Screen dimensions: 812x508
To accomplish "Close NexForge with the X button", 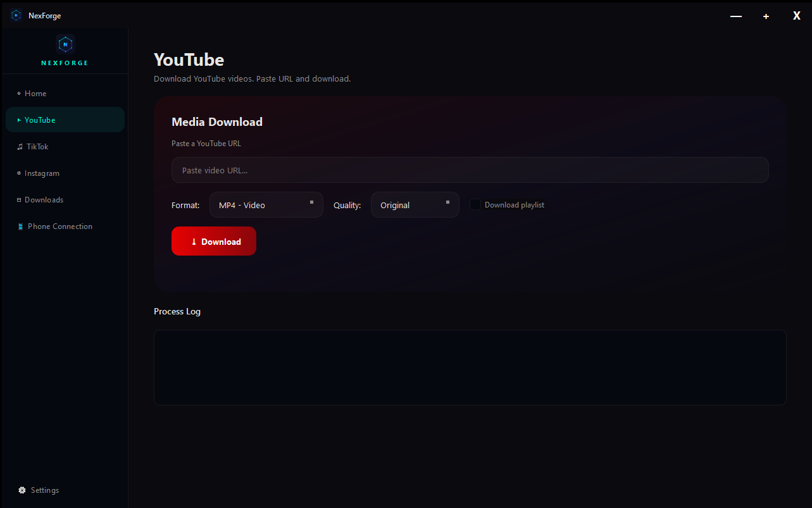I will click(797, 16).
